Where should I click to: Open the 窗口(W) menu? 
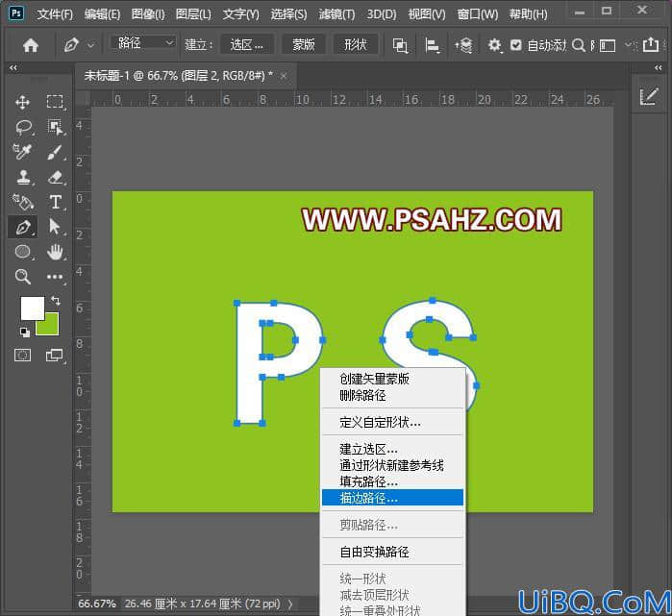(x=478, y=14)
